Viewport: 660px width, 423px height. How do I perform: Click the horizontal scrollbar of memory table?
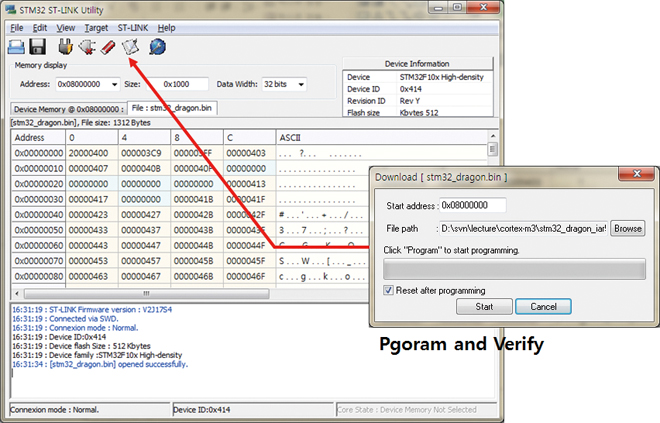click(x=146, y=293)
